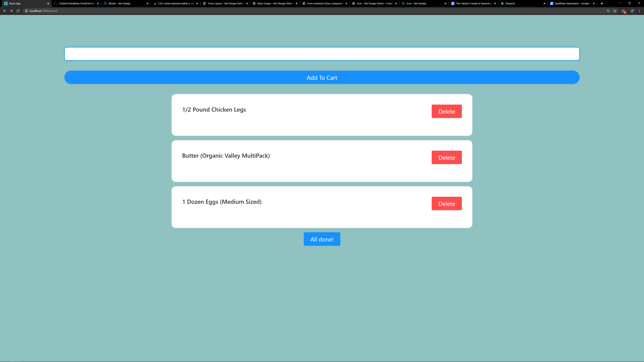Open a new tab with the plus button

602,4
